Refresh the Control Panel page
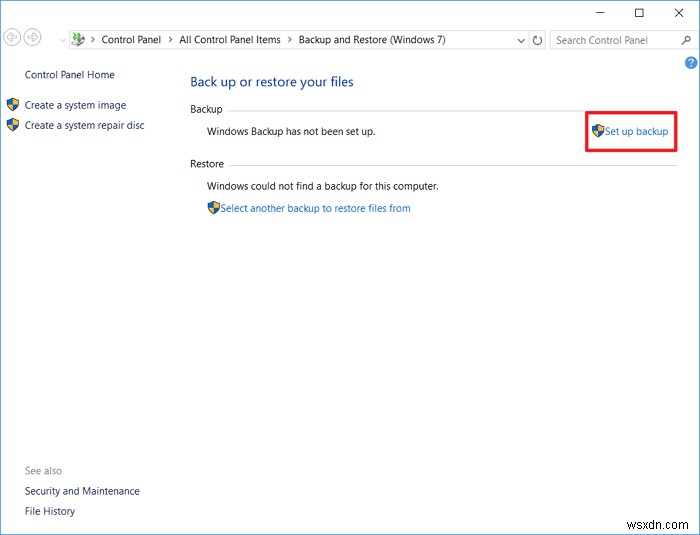This screenshot has width=700, height=535. pyautogui.click(x=537, y=40)
